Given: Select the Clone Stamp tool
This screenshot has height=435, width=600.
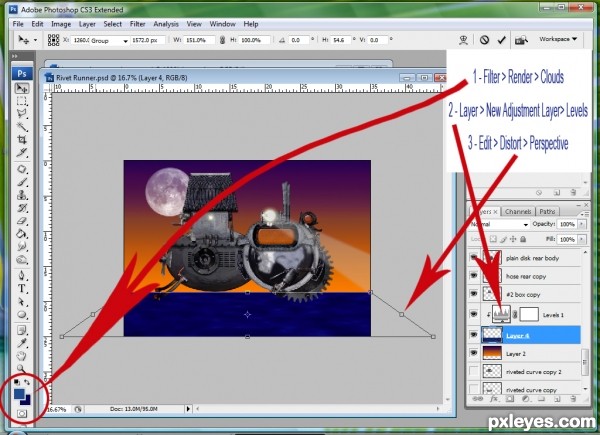Looking at the screenshot, I should pyautogui.click(x=22, y=195).
